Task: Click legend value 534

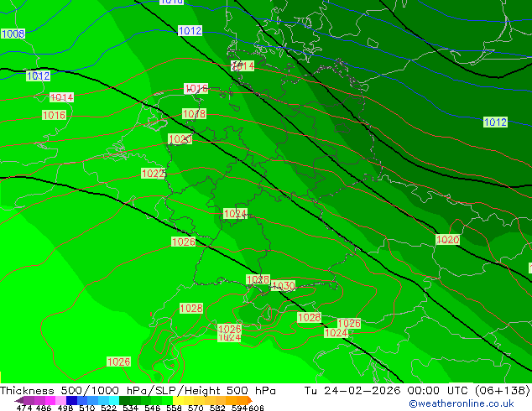Action: tap(130, 408)
